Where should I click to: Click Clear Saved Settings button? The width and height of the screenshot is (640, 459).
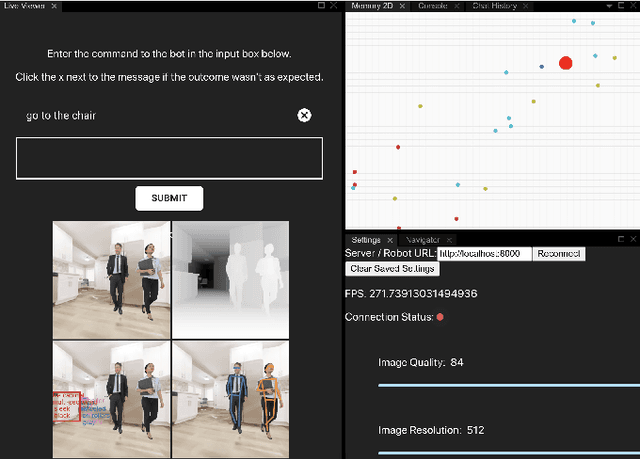(x=393, y=268)
